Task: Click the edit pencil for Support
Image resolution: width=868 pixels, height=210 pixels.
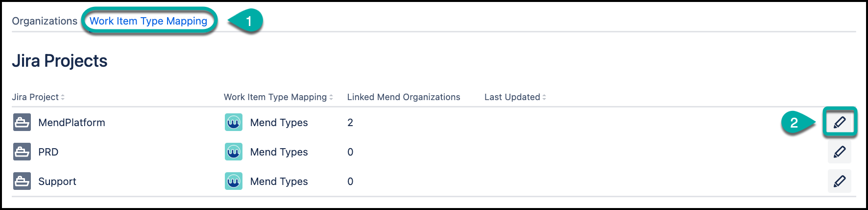Action: pos(839,182)
